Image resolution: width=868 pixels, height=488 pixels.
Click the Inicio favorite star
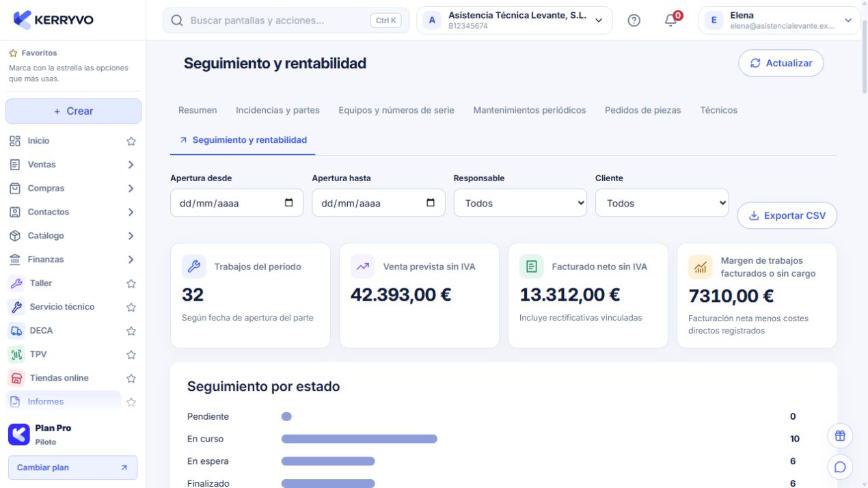[131, 141]
